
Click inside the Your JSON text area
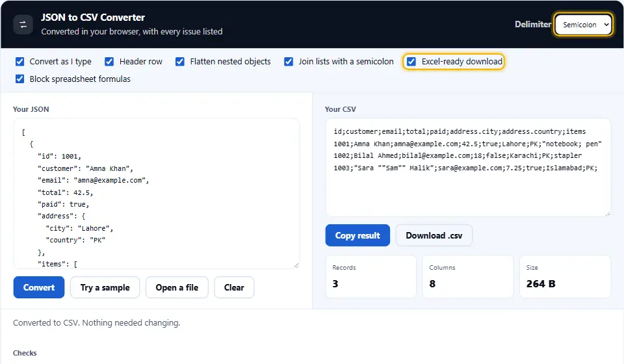coord(157,194)
